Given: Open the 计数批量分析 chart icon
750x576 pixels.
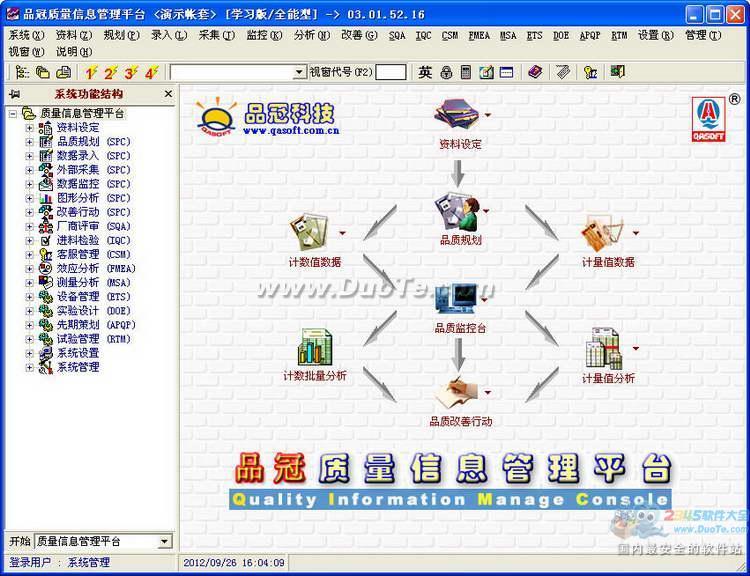Looking at the screenshot, I should pyautogui.click(x=315, y=347).
